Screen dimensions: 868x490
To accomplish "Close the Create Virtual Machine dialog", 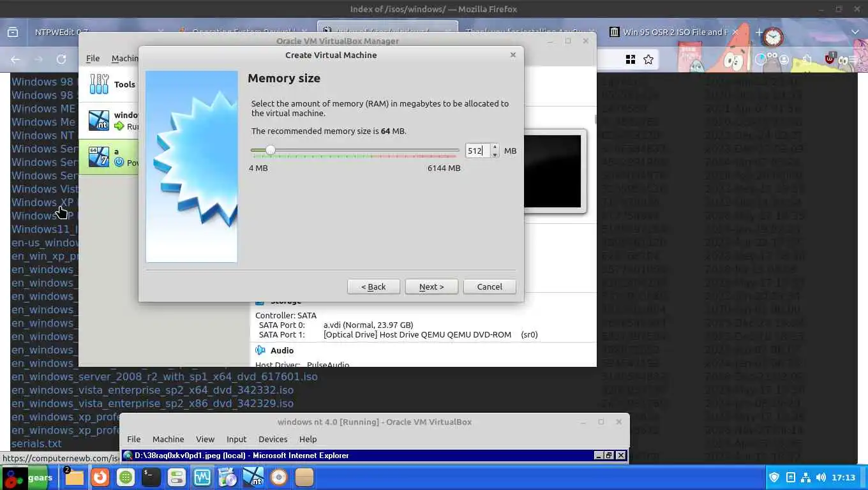I will [x=513, y=55].
